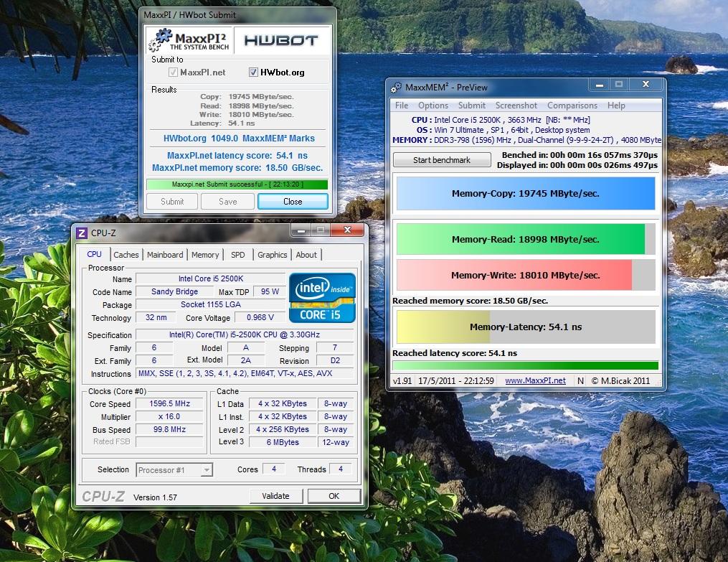Click the green submit successful progress bar
Viewport: 728px width, 562px height.
point(237,184)
